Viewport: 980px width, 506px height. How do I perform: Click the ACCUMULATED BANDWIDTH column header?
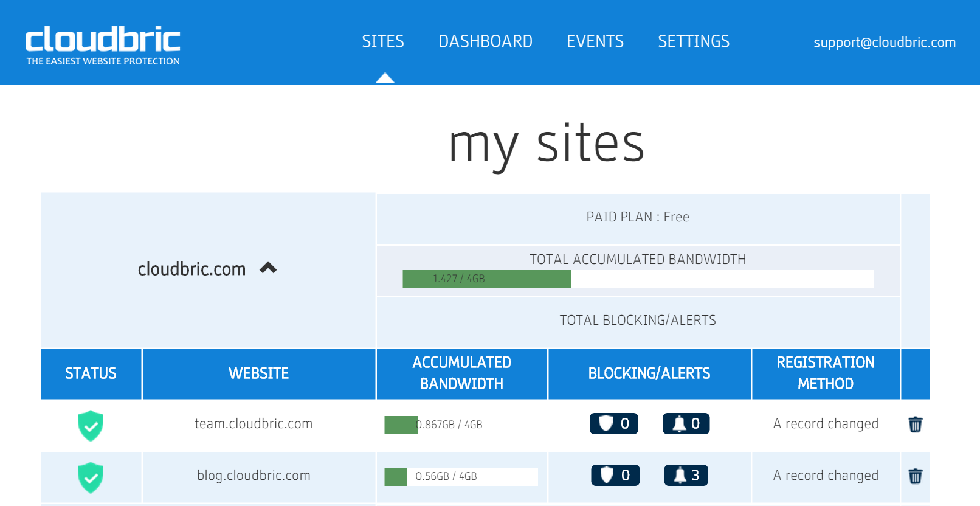coord(462,373)
